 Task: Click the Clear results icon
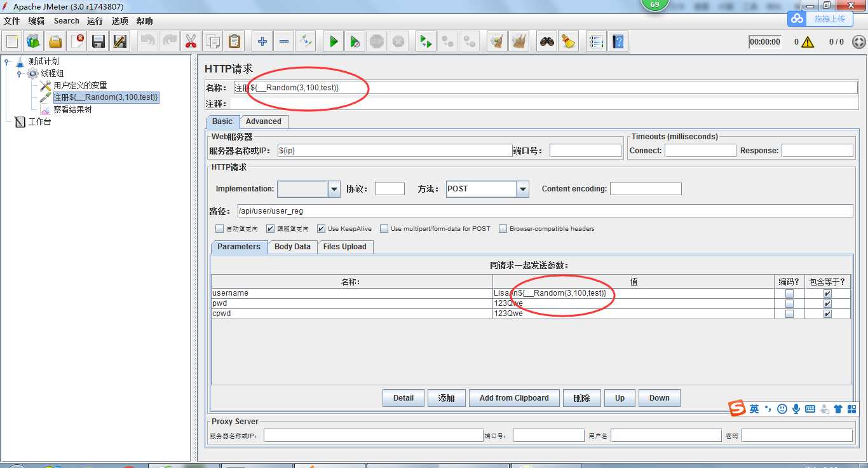click(x=497, y=42)
